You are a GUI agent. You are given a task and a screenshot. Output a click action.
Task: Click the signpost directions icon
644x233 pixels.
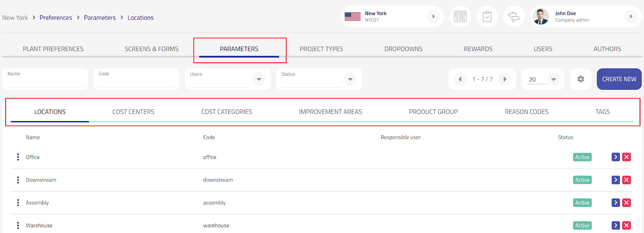(514, 16)
